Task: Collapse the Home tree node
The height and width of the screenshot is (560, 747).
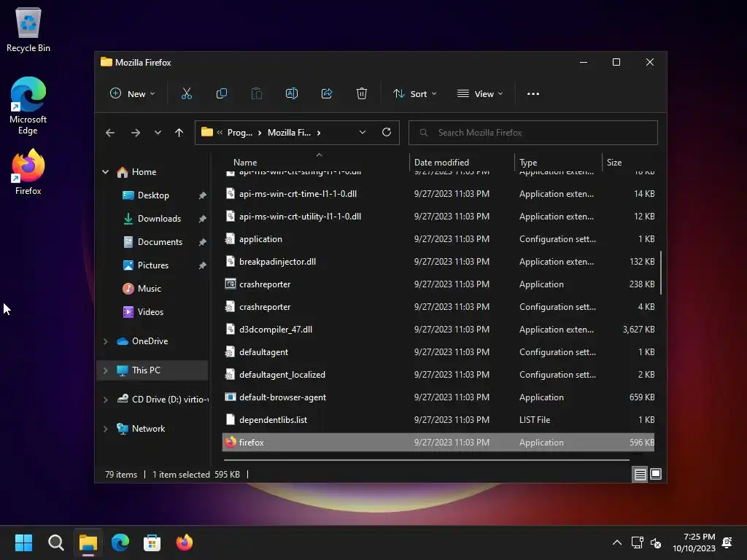Action: [105, 172]
